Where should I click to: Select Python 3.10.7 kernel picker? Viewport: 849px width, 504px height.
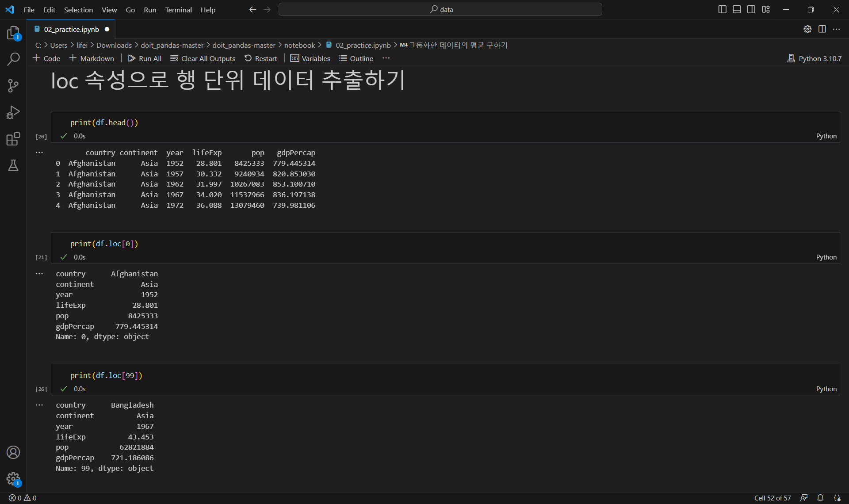[x=815, y=58]
